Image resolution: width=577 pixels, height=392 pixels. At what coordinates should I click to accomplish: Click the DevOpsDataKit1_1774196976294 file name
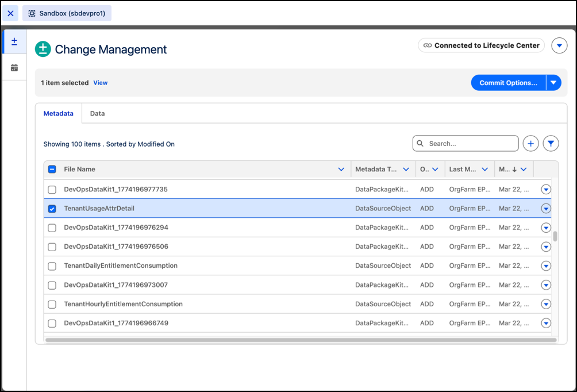[116, 228]
